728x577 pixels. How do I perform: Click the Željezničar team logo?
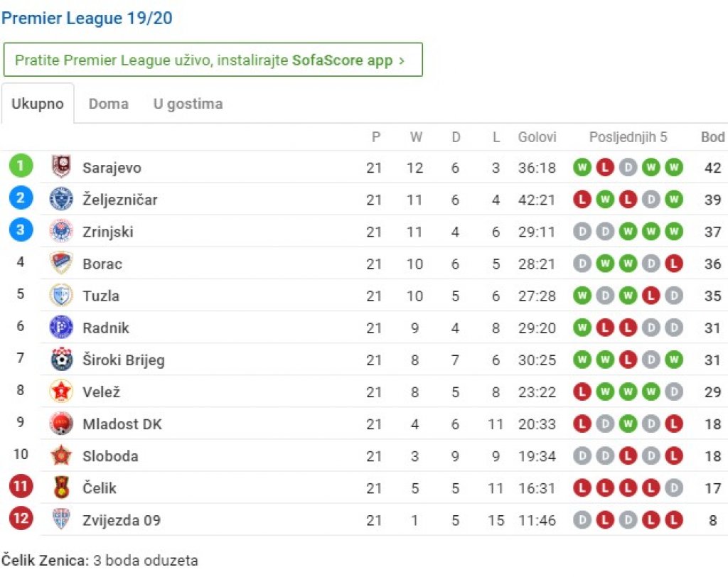(x=61, y=199)
